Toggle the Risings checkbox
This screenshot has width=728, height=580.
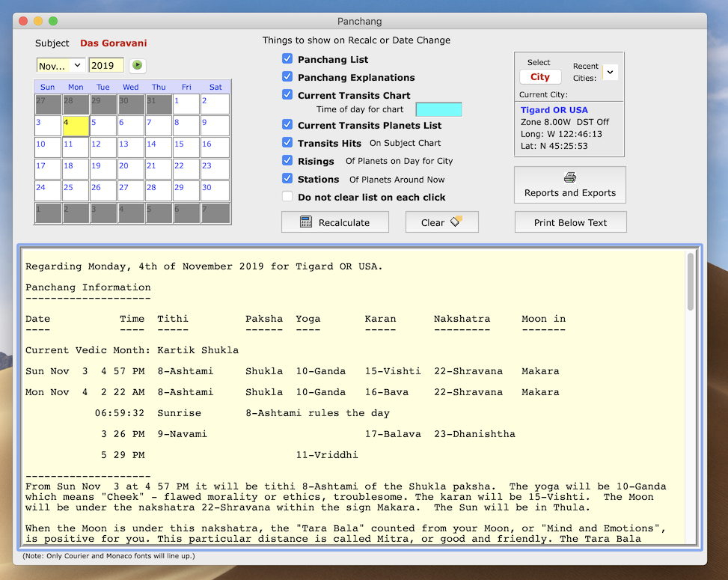pyautogui.click(x=287, y=161)
